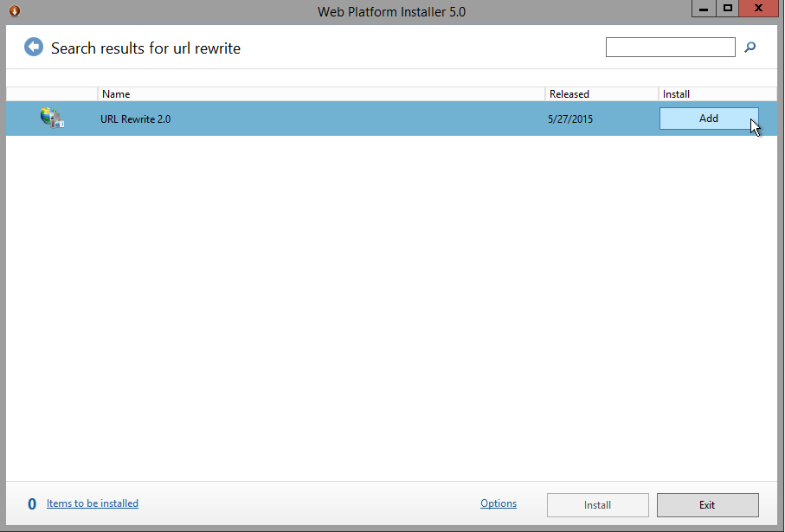Click the Web Platform Installer title bar icon
This screenshot has height=532, width=785.
click(13, 10)
